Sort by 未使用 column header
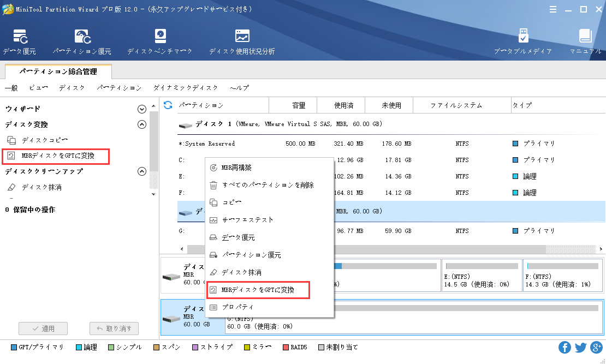The width and height of the screenshot is (606, 364). tap(389, 105)
